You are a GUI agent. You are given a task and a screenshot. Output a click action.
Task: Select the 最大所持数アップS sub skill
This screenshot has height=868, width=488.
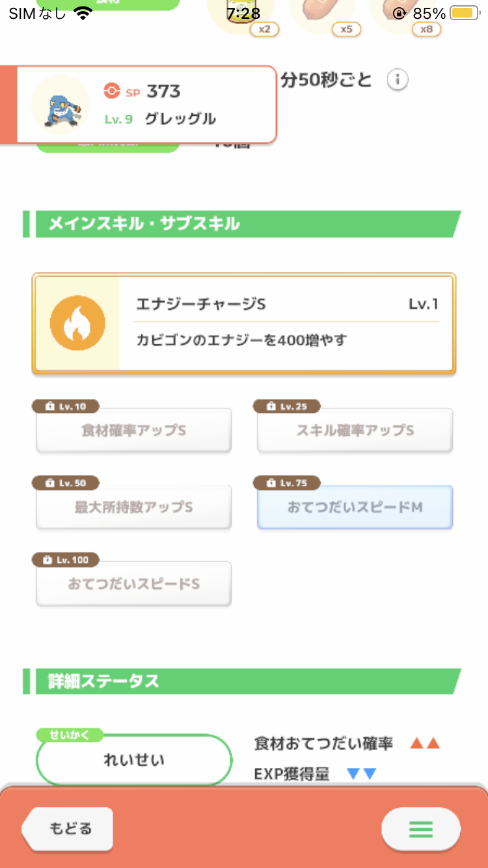point(133,507)
